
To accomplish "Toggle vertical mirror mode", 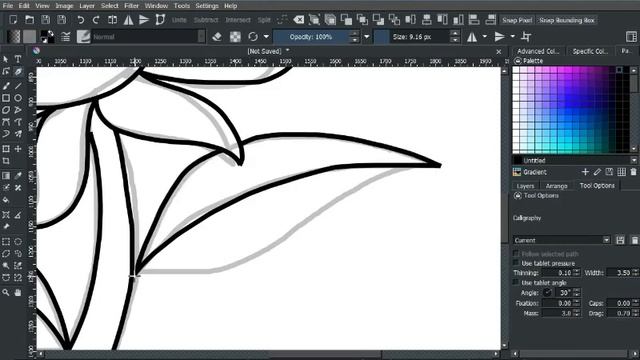I will tap(500, 37).
